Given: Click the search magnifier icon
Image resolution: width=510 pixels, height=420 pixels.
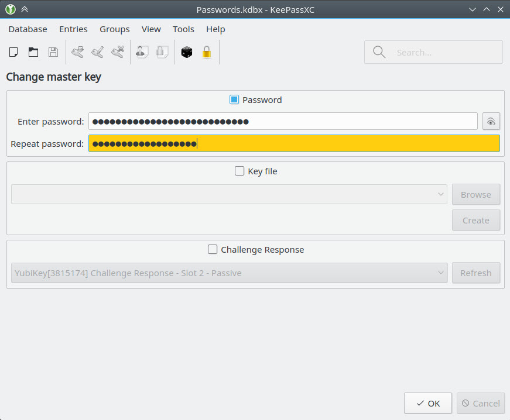Looking at the screenshot, I should (x=379, y=52).
